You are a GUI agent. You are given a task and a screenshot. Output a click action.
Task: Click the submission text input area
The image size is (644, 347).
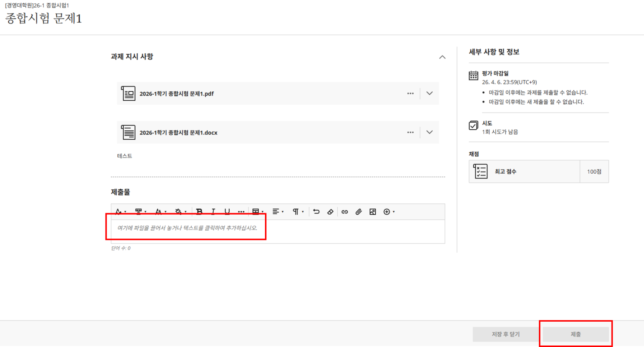pos(278,231)
